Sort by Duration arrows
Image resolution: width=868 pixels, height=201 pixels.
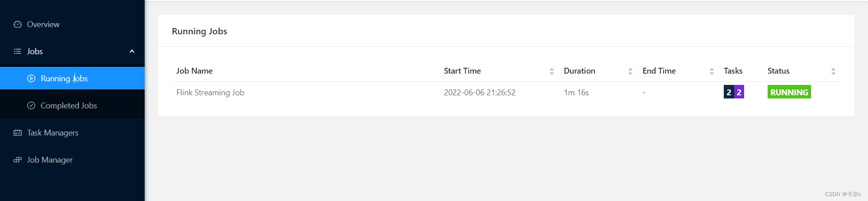pyautogui.click(x=630, y=71)
